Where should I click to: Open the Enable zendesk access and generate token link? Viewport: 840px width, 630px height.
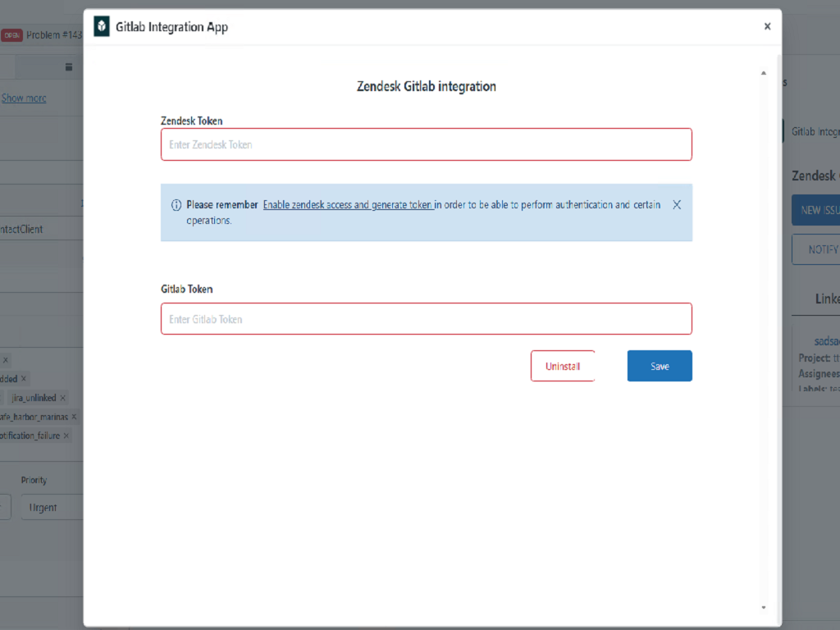tap(348, 204)
